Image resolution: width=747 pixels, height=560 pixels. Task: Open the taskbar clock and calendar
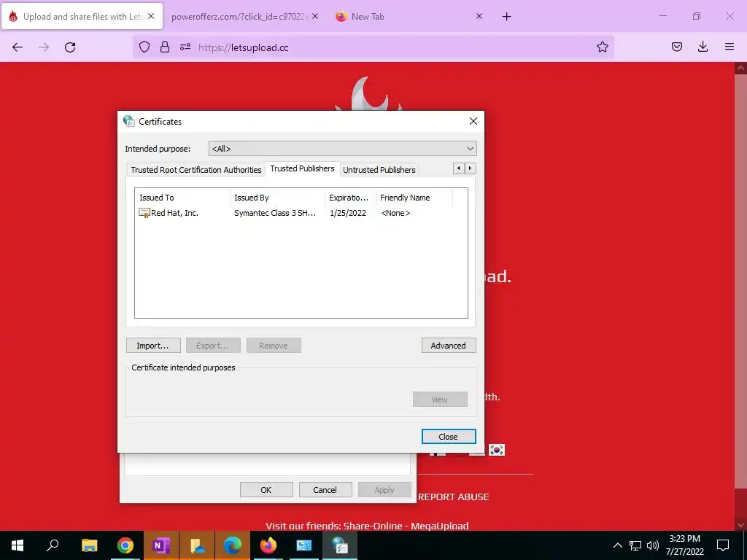coord(684,545)
